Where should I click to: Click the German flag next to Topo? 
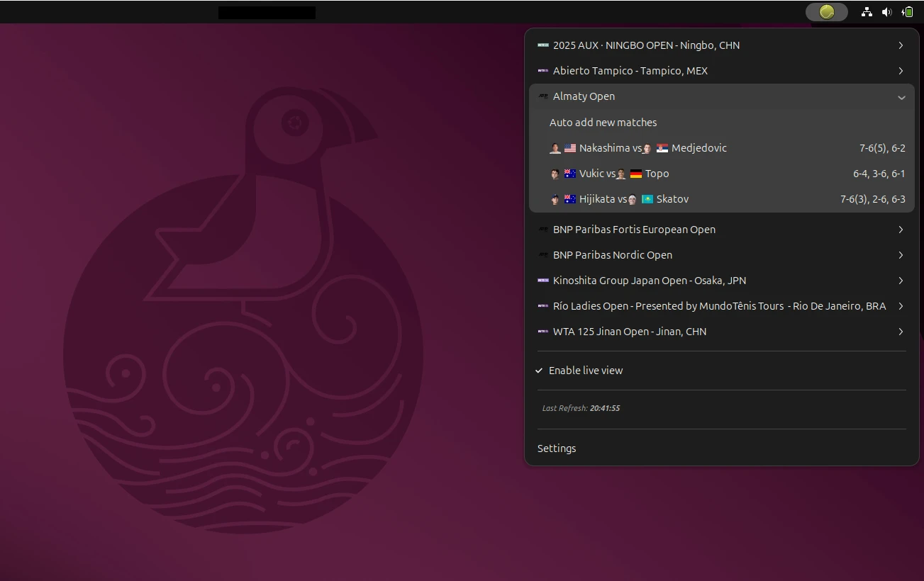click(635, 173)
